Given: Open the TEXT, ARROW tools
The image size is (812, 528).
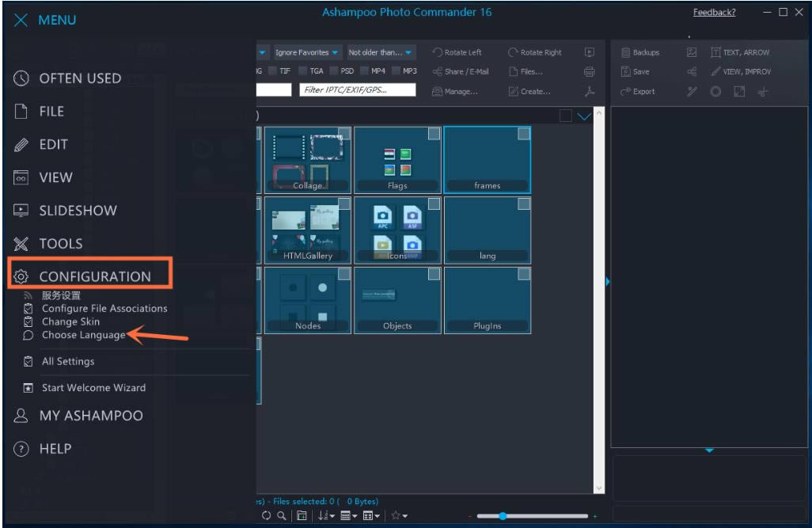Looking at the screenshot, I should (740, 52).
